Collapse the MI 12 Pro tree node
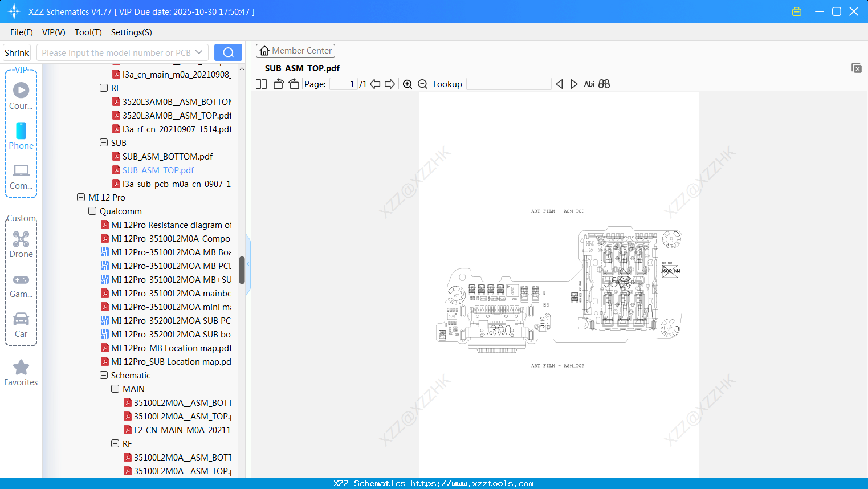868x489 pixels. [81, 197]
